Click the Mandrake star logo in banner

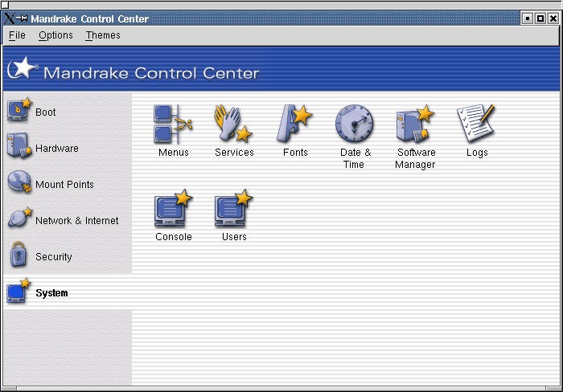click(x=23, y=67)
